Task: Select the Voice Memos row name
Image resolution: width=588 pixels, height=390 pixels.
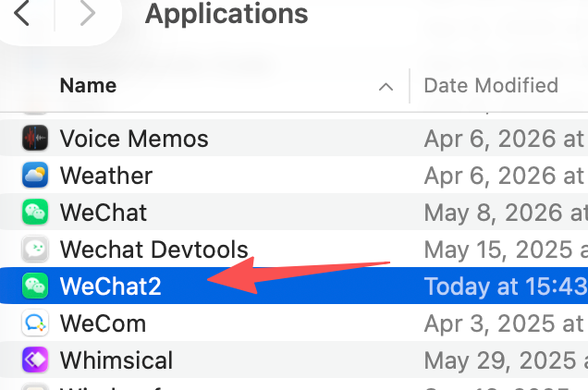Action: pos(134,139)
